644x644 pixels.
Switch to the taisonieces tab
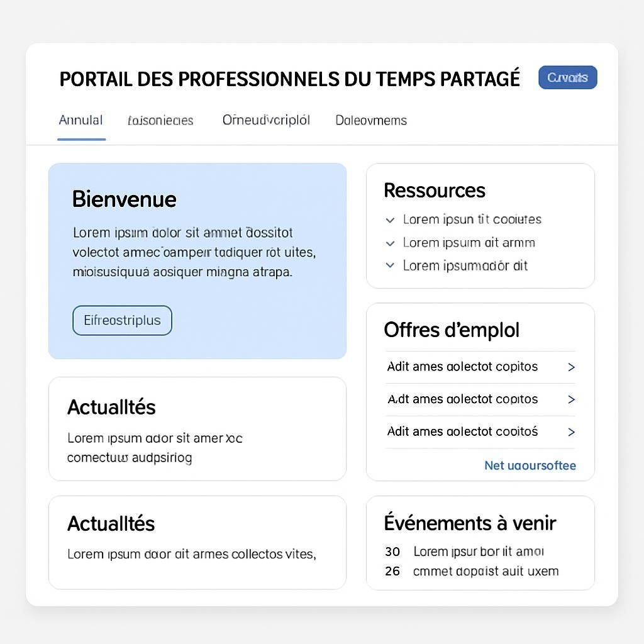pyautogui.click(x=160, y=120)
